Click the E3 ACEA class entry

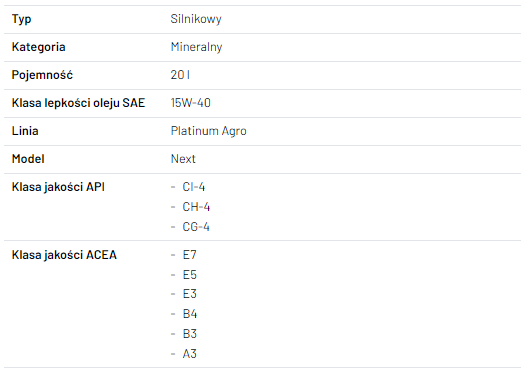coord(190,294)
